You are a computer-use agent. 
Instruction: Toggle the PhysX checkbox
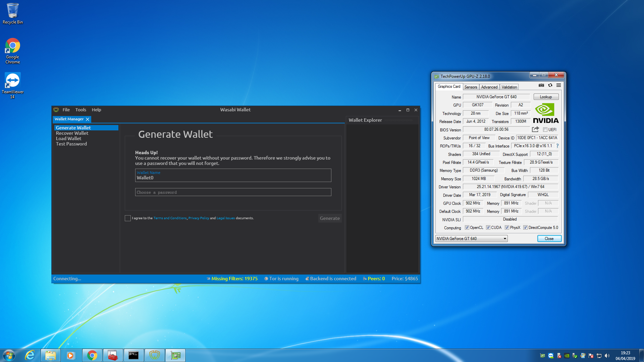tap(507, 228)
